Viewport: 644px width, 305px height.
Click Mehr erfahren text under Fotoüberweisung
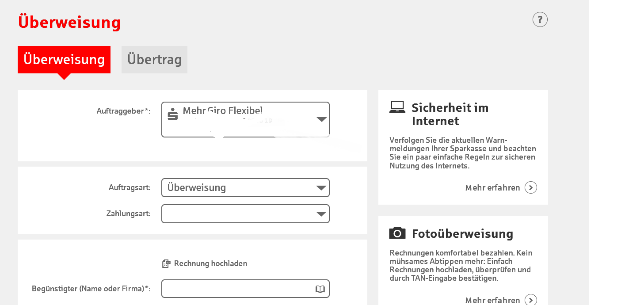click(x=492, y=300)
